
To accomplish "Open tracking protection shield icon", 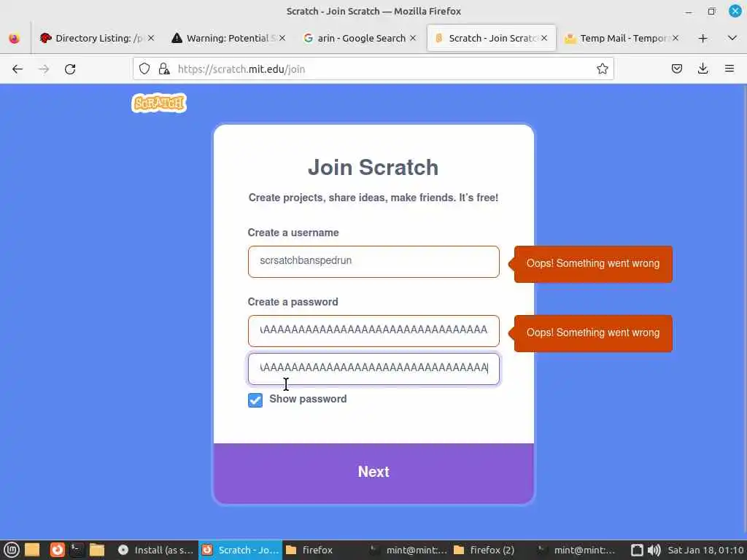I will (144, 69).
